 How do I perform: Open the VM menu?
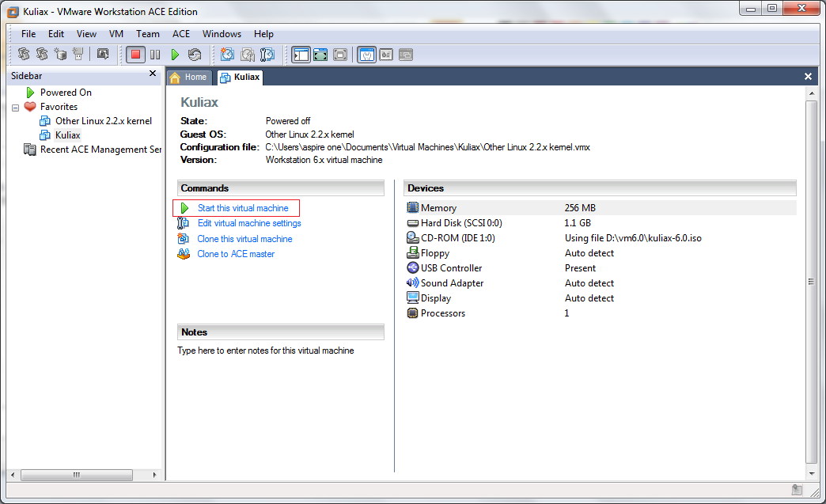tap(116, 34)
